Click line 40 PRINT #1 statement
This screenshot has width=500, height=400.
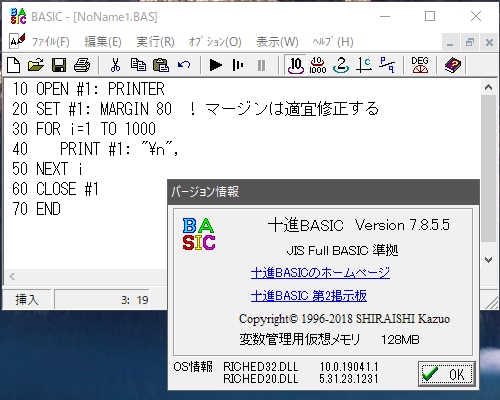click(x=95, y=149)
